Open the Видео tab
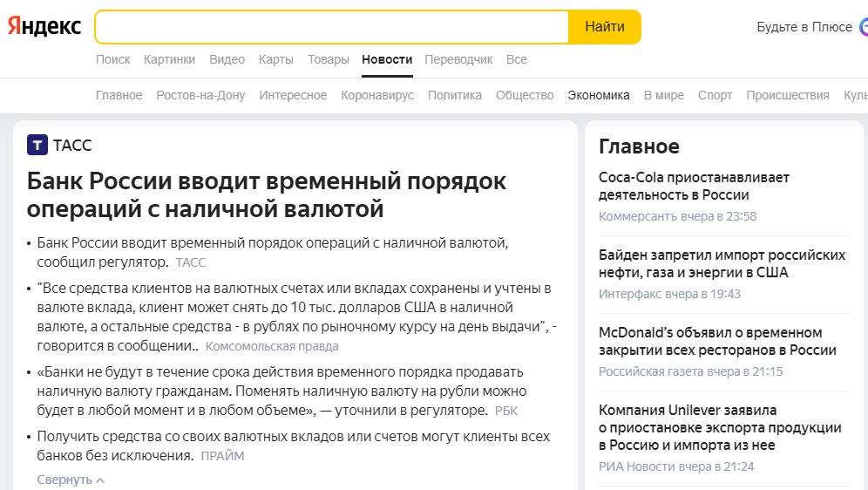Viewport: 868px width, 490px height. coord(227,59)
